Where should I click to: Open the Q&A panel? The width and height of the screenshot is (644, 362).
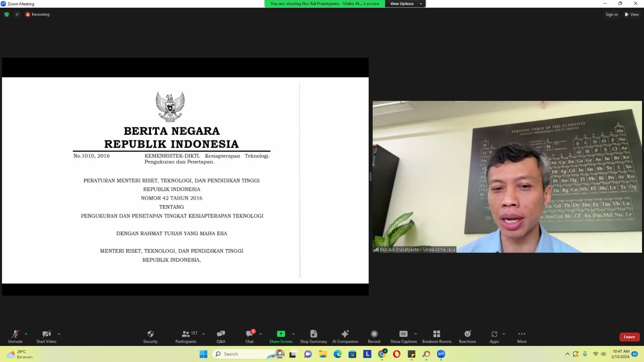coord(221,336)
